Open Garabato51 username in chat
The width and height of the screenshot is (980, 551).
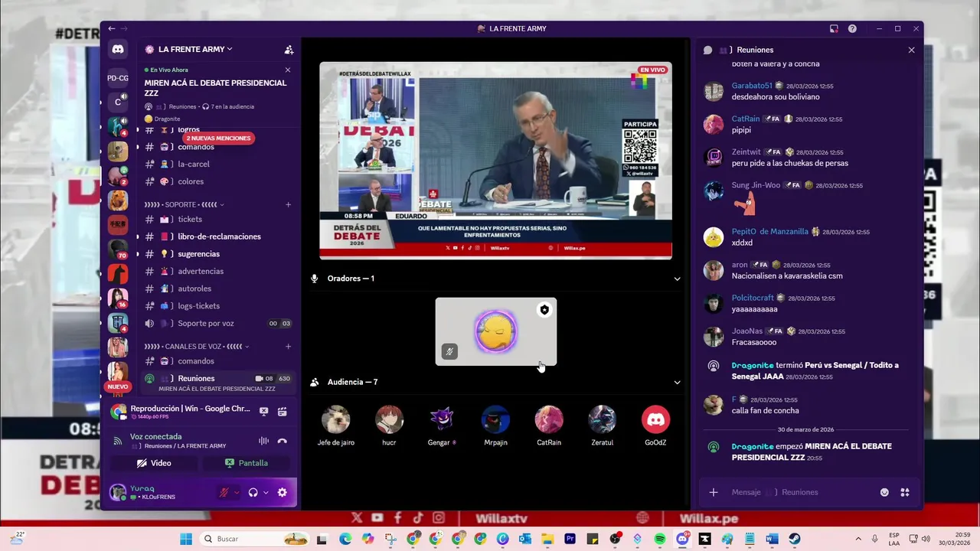tap(752, 86)
